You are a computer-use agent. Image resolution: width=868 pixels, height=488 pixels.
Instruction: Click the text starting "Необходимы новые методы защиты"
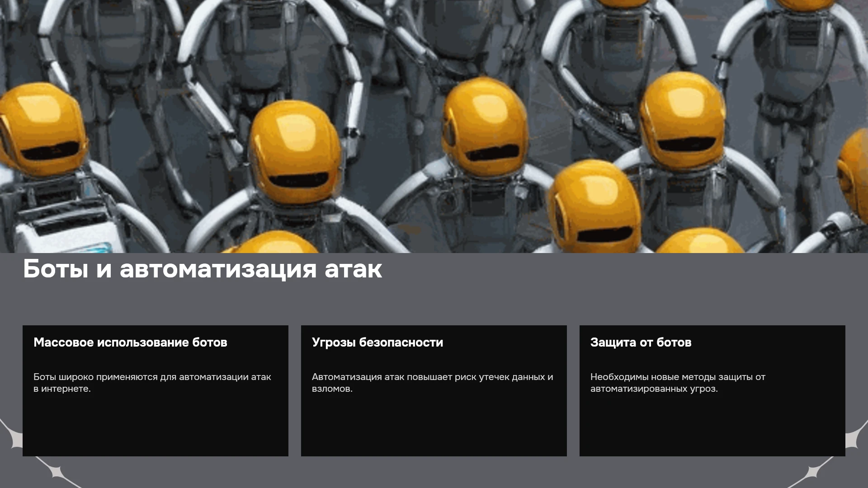pyautogui.click(x=678, y=383)
